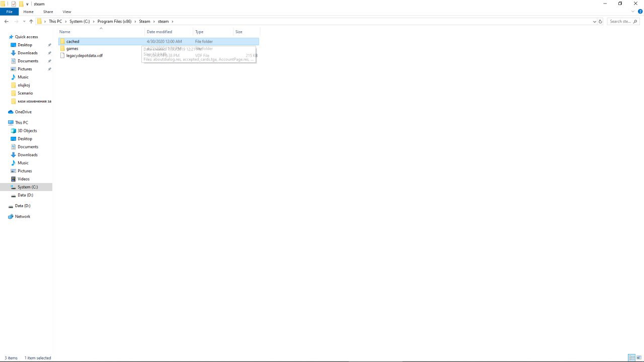Viewport: 644px width, 362px height.
Task: Click the search magnifier icon
Action: click(636, 22)
